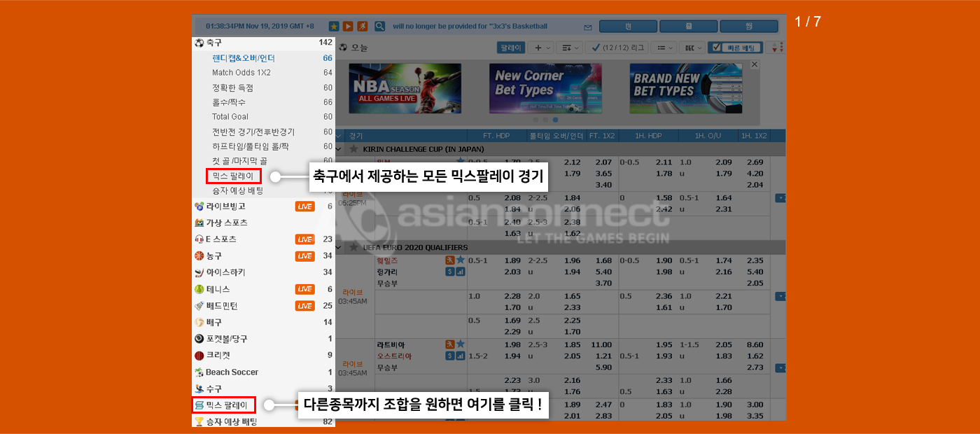Expand more bets arrow for 웨일즈 match

coord(780,296)
